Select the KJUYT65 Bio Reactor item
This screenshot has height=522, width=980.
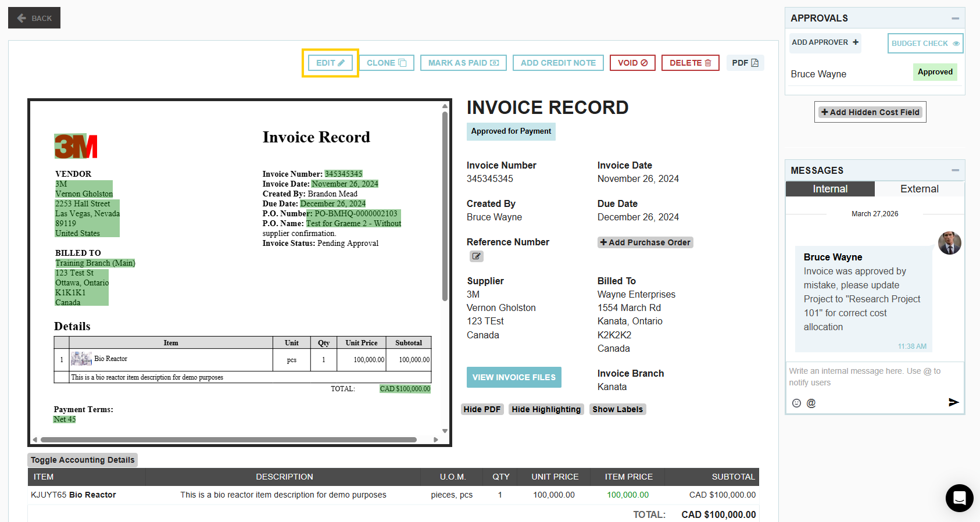(x=73, y=495)
